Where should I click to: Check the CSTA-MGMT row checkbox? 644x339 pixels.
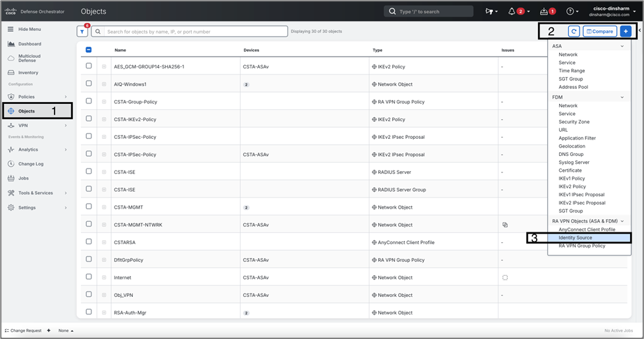[89, 206]
